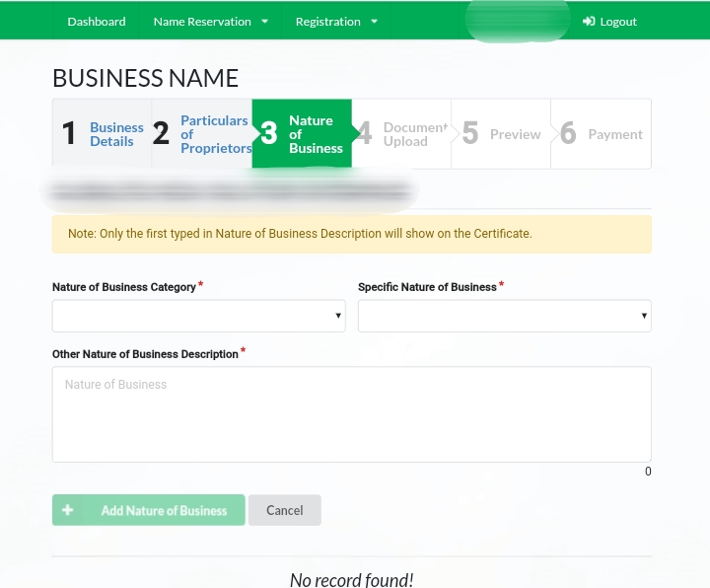710x588 pixels.
Task: Click the blurred account name in navbar
Action: [517, 22]
